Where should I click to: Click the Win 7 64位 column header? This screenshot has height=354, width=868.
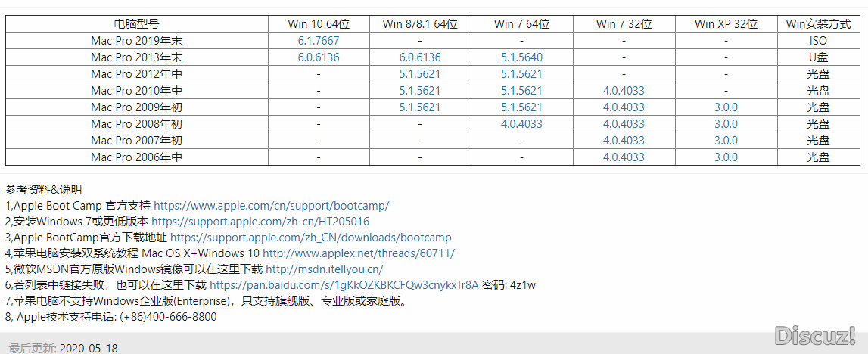[x=521, y=24]
